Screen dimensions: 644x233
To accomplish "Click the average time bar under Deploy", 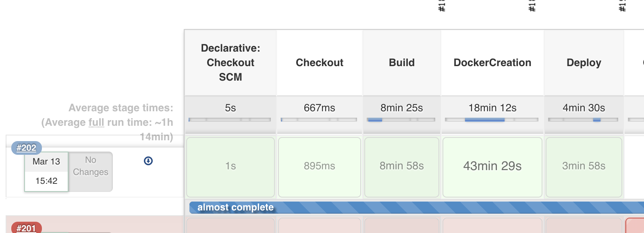I will pyautogui.click(x=584, y=120).
